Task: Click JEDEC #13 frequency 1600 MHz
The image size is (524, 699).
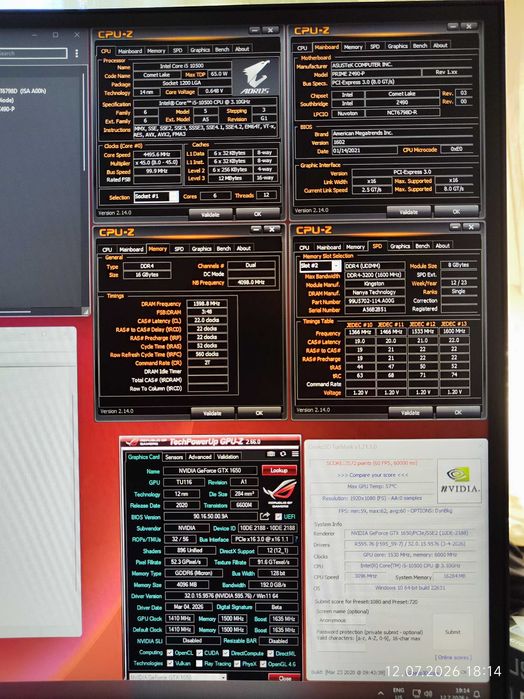Action: (x=454, y=332)
